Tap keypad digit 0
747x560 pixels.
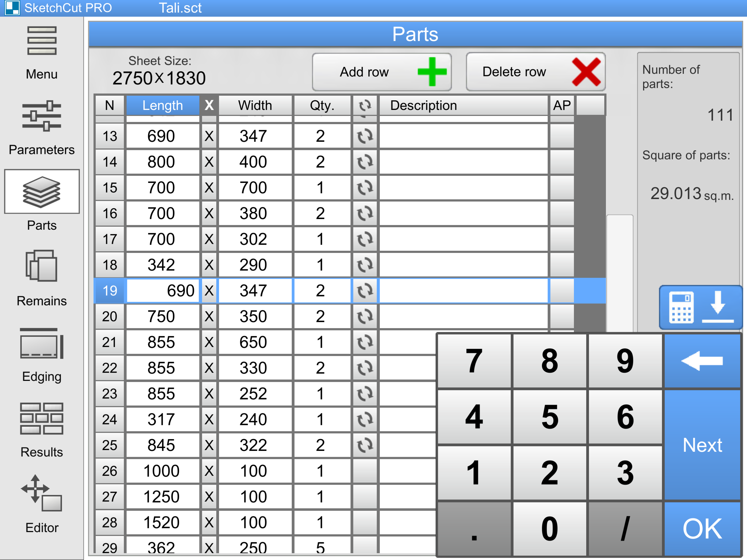coord(550,529)
